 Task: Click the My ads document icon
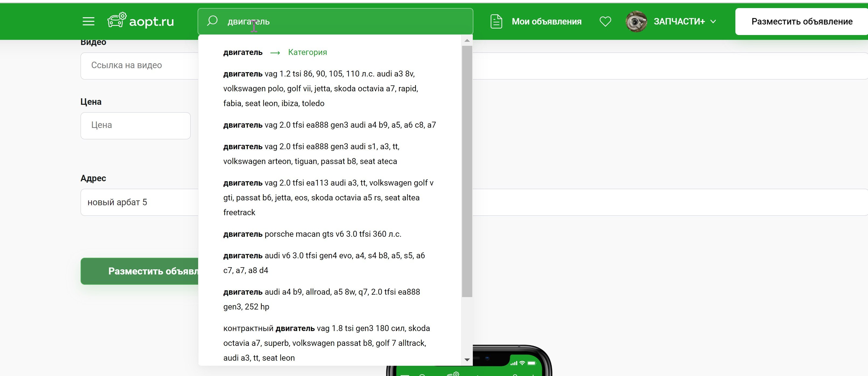pyautogui.click(x=496, y=22)
